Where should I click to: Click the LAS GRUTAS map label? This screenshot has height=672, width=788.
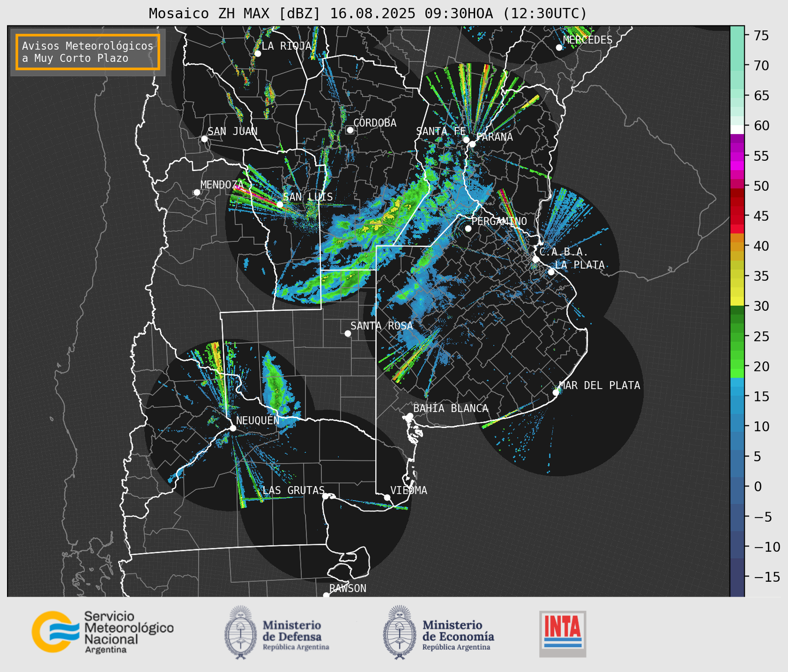click(x=293, y=490)
